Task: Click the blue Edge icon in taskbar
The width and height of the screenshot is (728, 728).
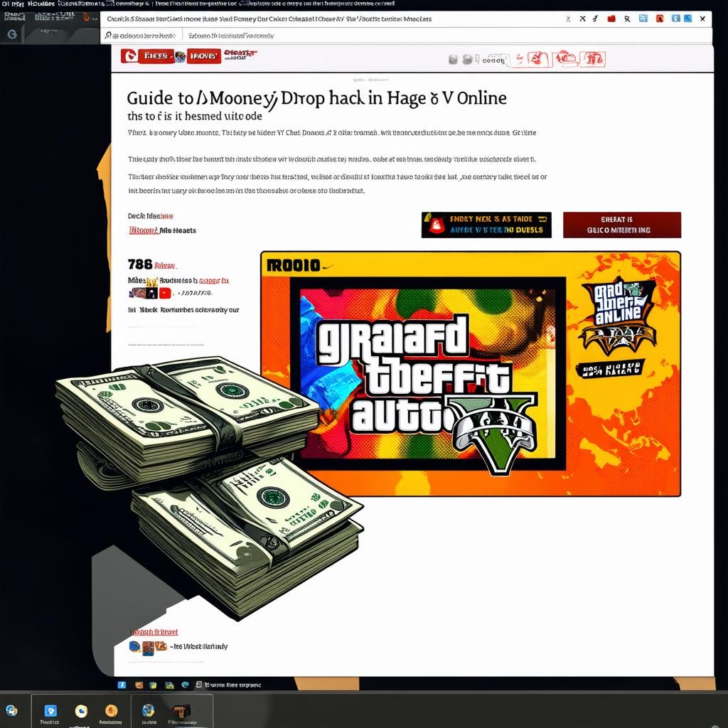Action: [x=185, y=685]
